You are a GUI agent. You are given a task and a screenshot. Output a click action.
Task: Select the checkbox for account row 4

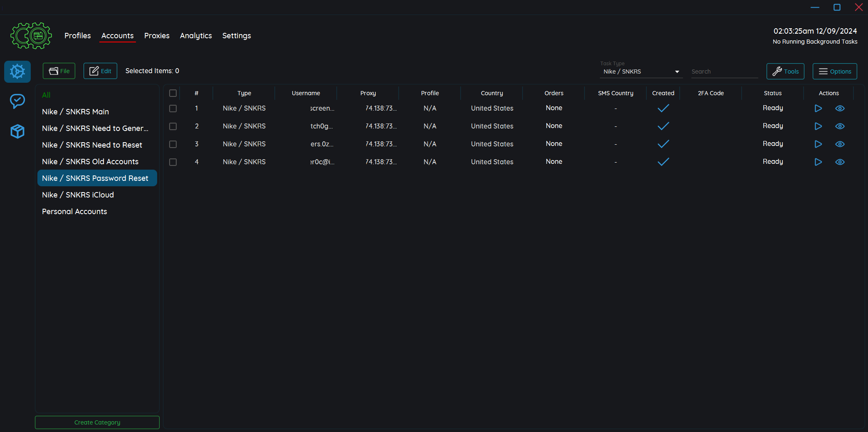173,162
